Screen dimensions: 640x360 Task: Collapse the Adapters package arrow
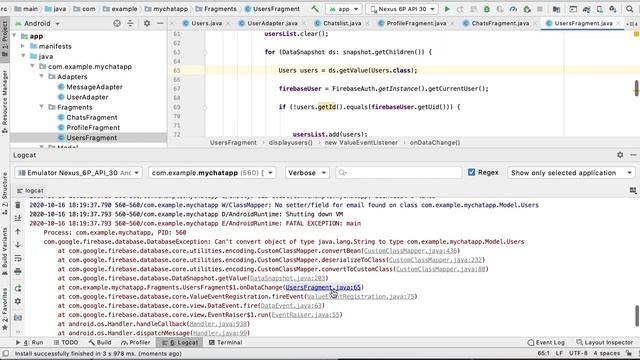[x=41, y=76]
